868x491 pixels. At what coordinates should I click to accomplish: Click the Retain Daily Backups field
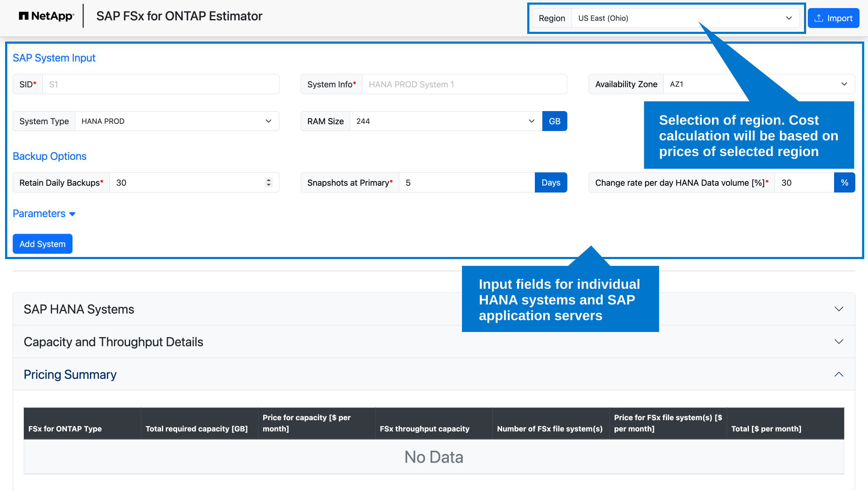tap(194, 183)
